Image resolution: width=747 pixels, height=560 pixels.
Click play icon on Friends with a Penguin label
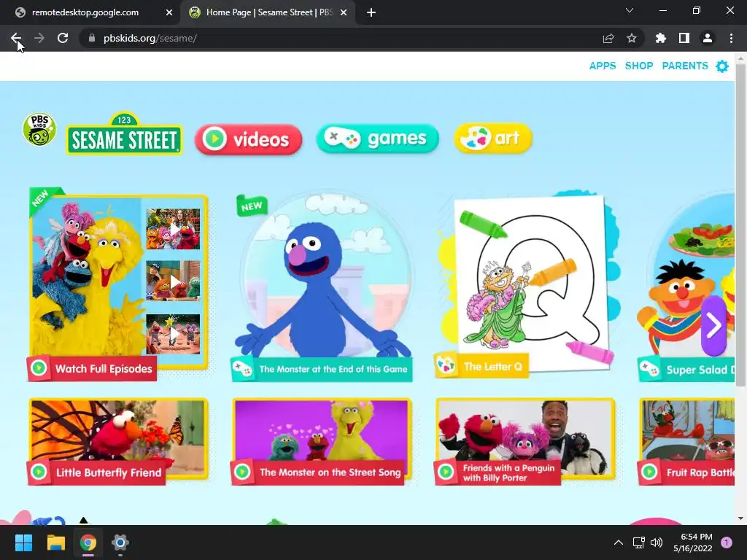pyautogui.click(x=446, y=472)
